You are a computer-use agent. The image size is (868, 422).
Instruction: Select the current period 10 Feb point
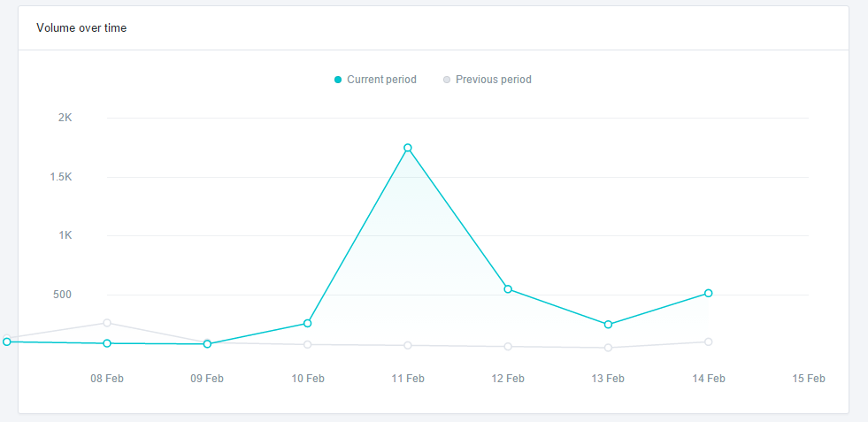point(307,323)
